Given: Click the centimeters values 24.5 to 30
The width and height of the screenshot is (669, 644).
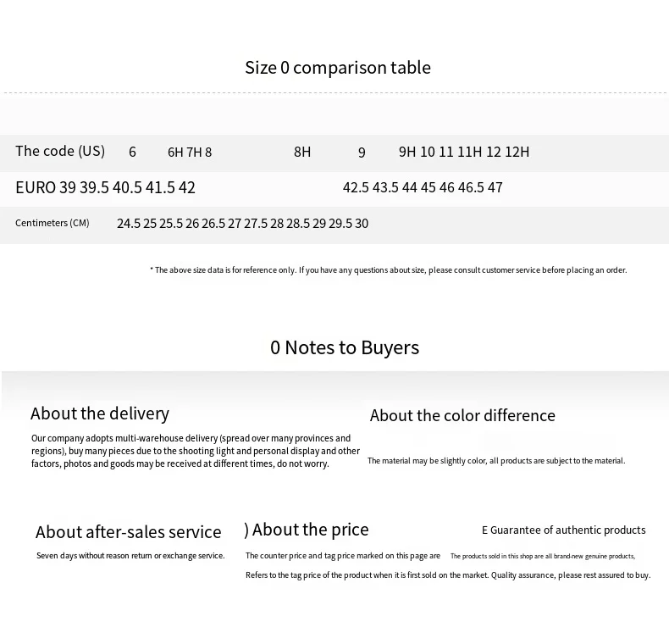Looking at the screenshot, I should pos(242,224).
